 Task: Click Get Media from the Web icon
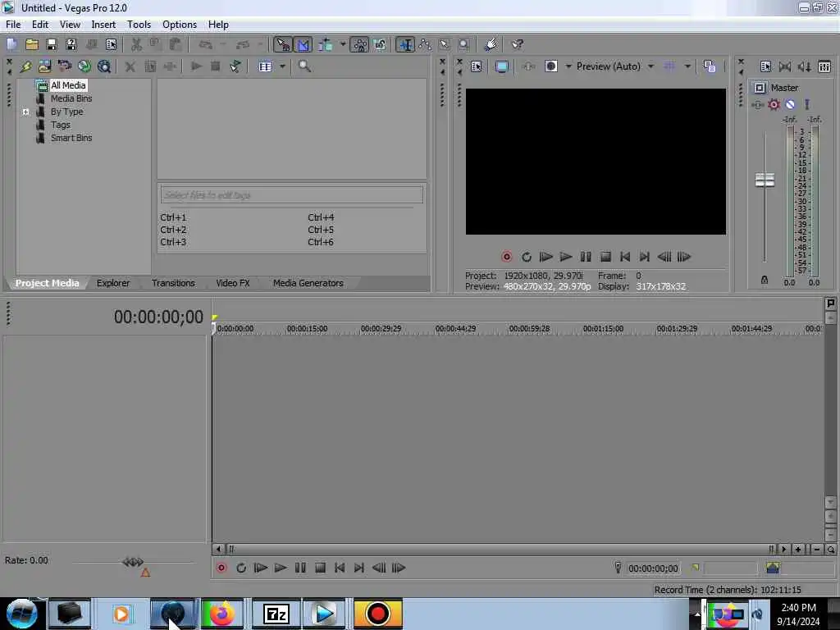(84, 66)
